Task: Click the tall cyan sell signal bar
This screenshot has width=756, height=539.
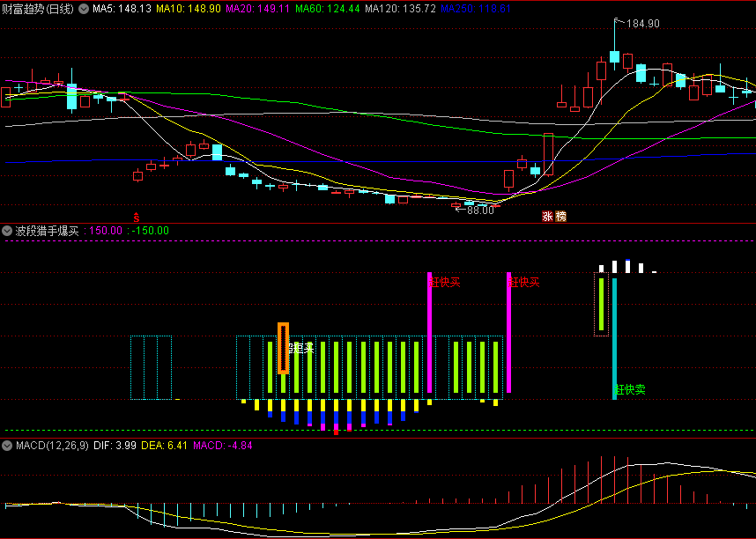Action: tap(614, 339)
